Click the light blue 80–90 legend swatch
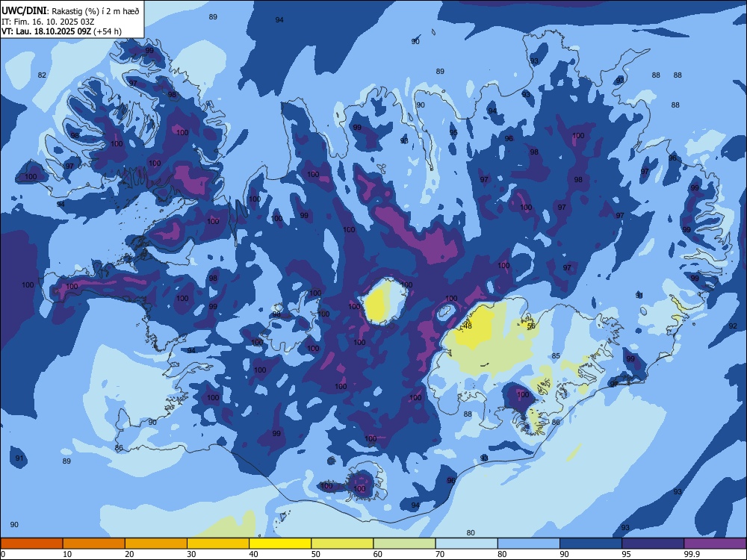 pos(529,544)
